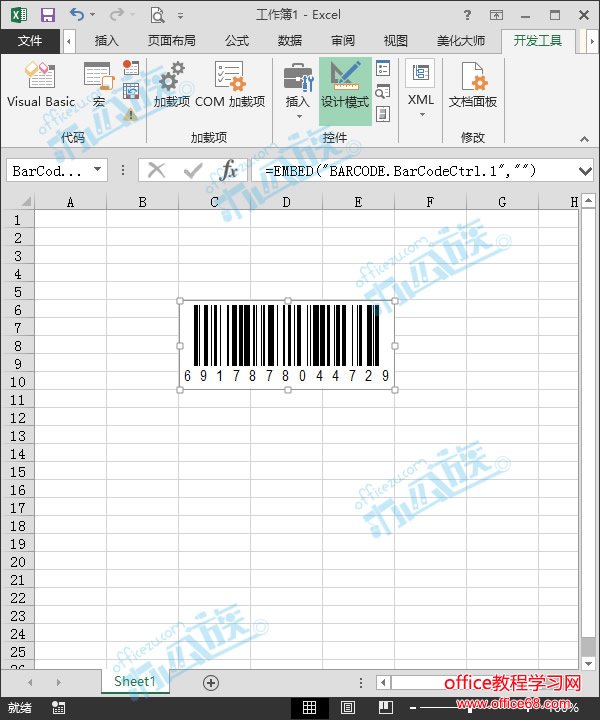
Task: Switch to the 页面布局 tab
Action: 171,41
